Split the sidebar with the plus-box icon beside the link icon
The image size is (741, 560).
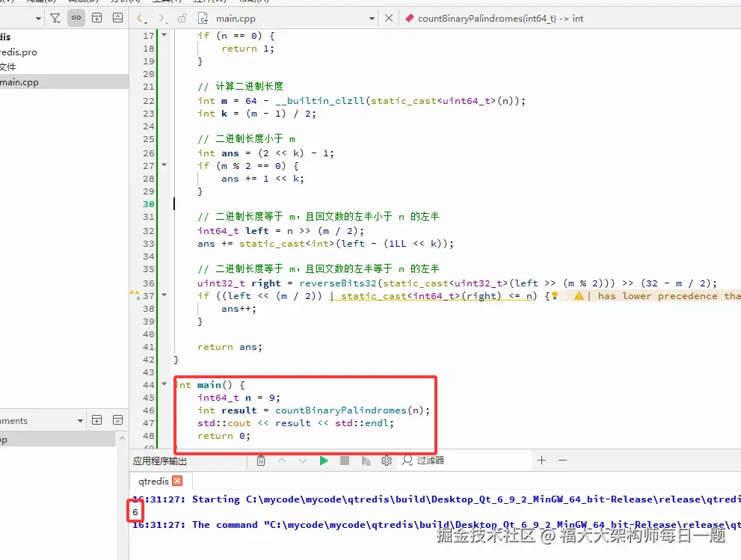click(x=97, y=18)
